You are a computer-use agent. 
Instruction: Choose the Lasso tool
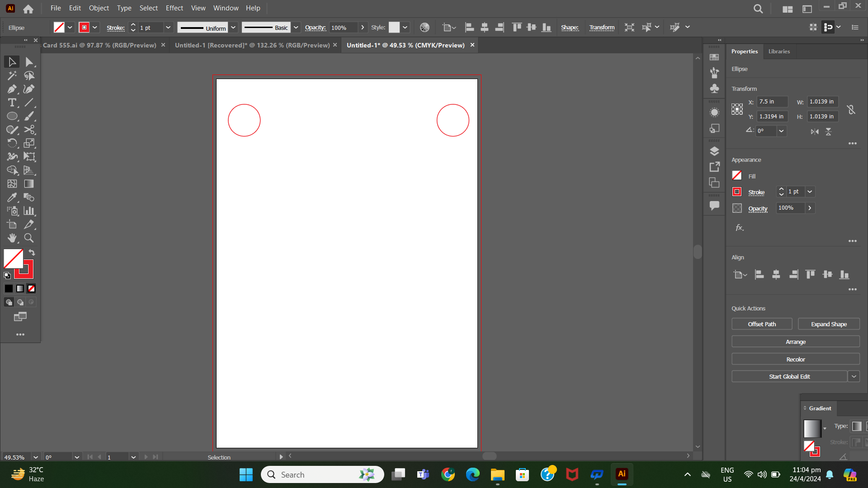pyautogui.click(x=29, y=75)
